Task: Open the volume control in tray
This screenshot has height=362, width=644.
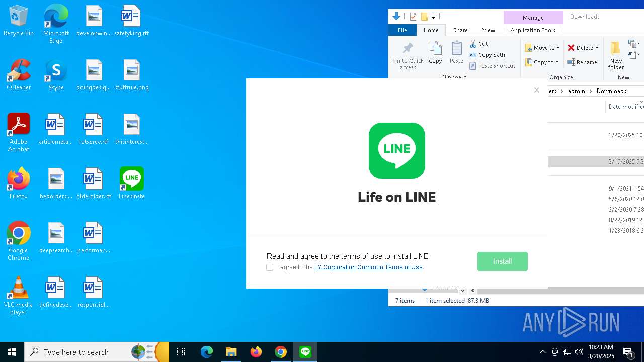Action: [x=579, y=352]
